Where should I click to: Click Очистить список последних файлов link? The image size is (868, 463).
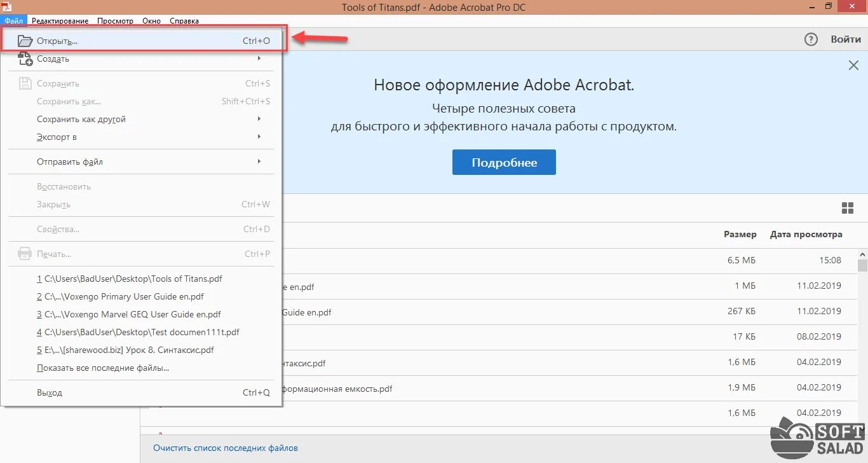coord(225,448)
